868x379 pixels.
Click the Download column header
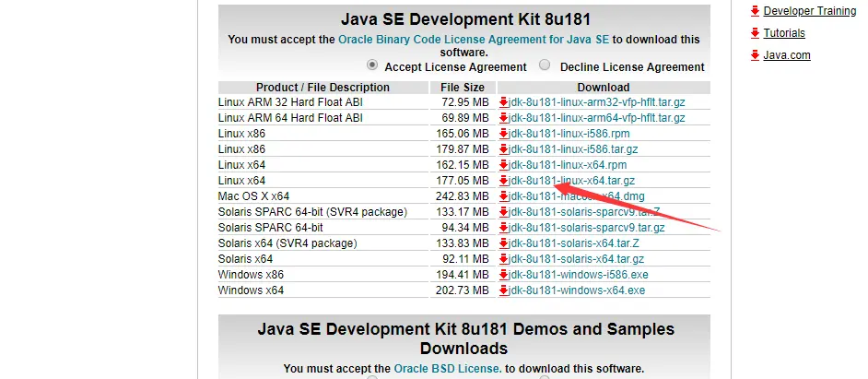(604, 88)
